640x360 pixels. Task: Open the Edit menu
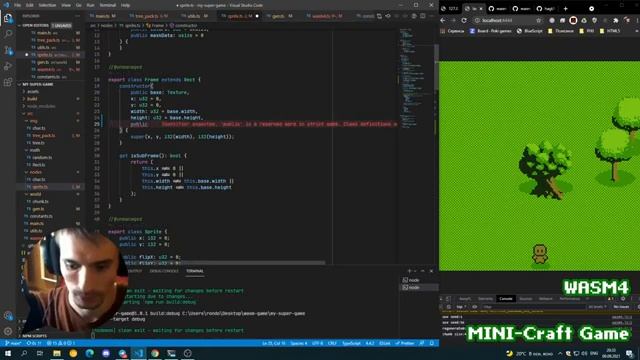[29, 5]
